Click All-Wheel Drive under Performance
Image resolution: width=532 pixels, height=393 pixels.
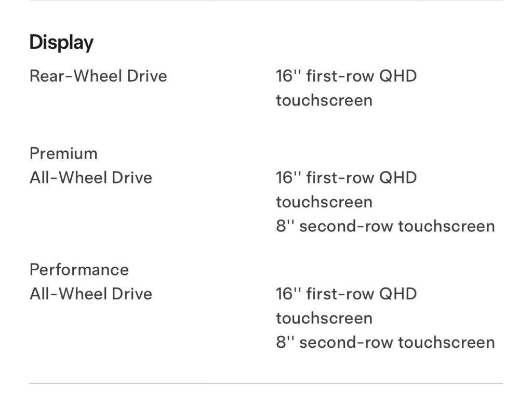point(91,294)
